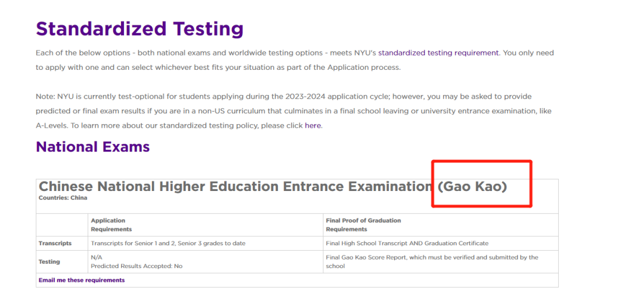Click the highlighted '(Gao Kao)' text
Screen dimensions: 644x302
[x=472, y=187]
